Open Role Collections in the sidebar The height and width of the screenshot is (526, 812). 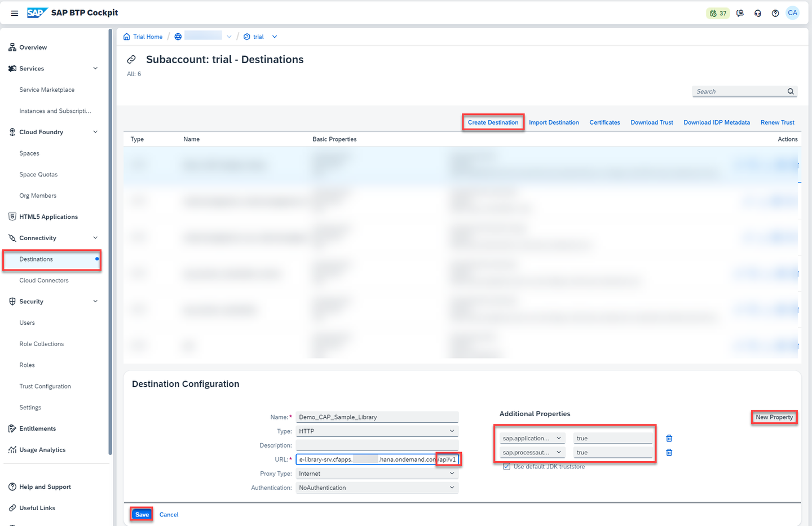(x=42, y=344)
